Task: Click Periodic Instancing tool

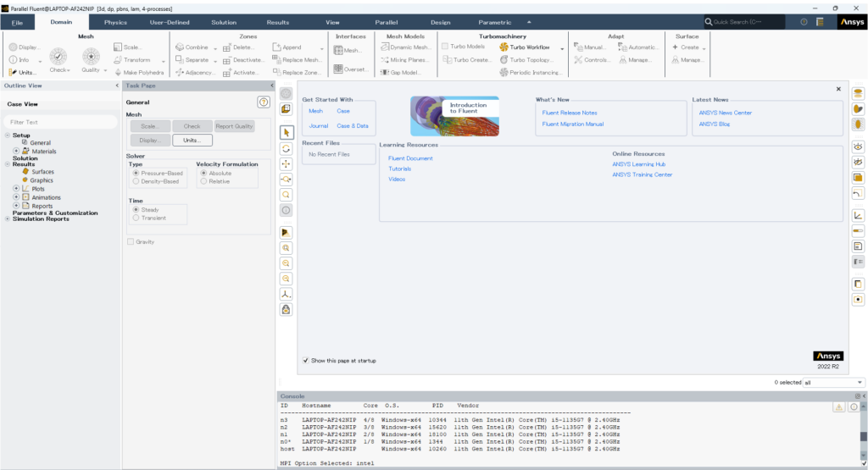Action: [531, 73]
